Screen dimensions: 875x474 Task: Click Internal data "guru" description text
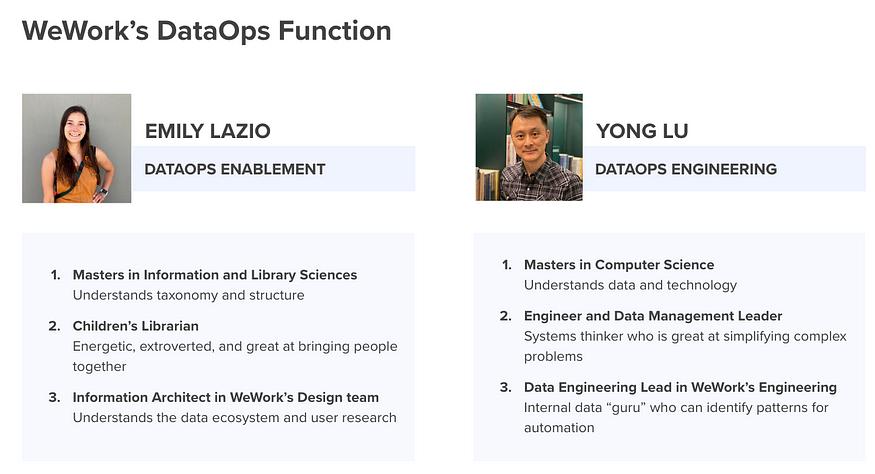676,418
